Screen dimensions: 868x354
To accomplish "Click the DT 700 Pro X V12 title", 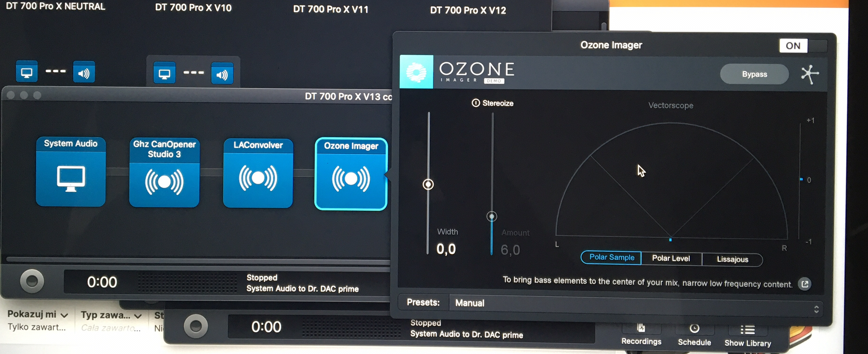I will [x=468, y=10].
